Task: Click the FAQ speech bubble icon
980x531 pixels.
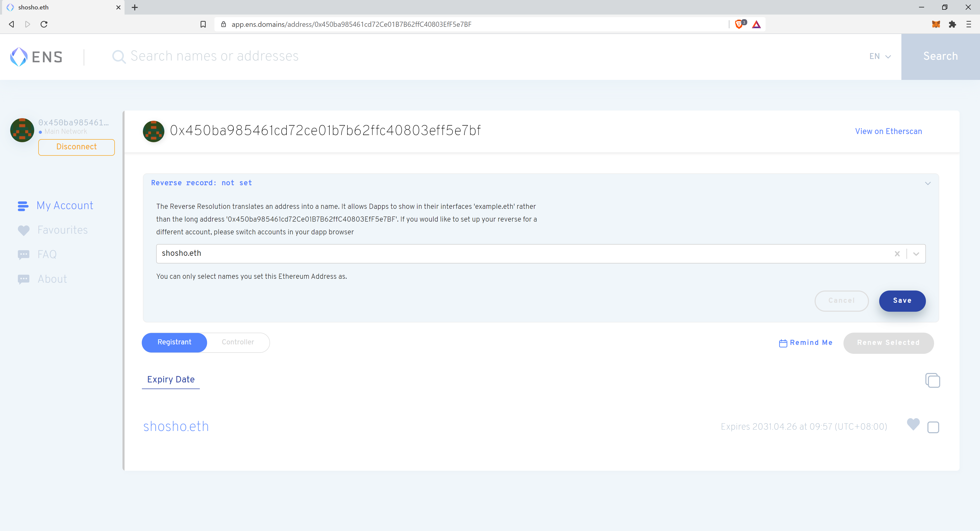Action: (x=23, y=255)
